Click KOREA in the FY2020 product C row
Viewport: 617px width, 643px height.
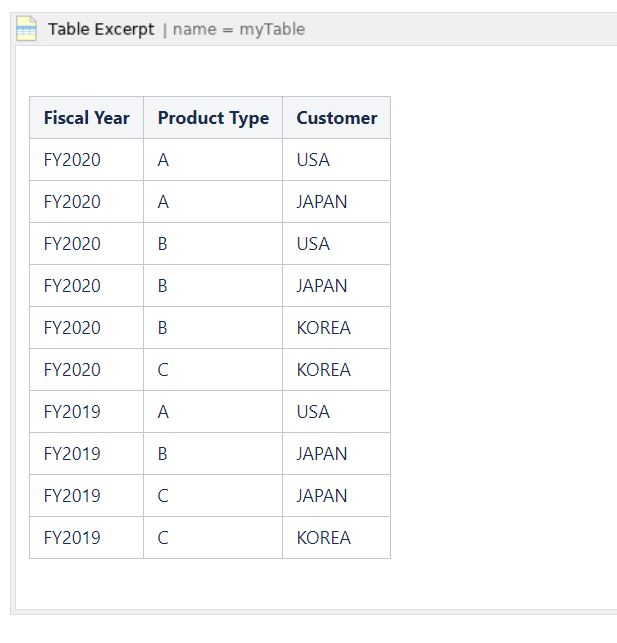point(323,369)
